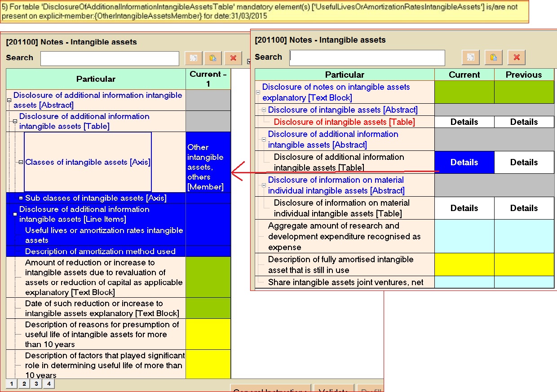This screenshot has height=392, width=557.
Task: Click the Search field in the left panel
Action: pyautogui.click(x=110, y=58)
